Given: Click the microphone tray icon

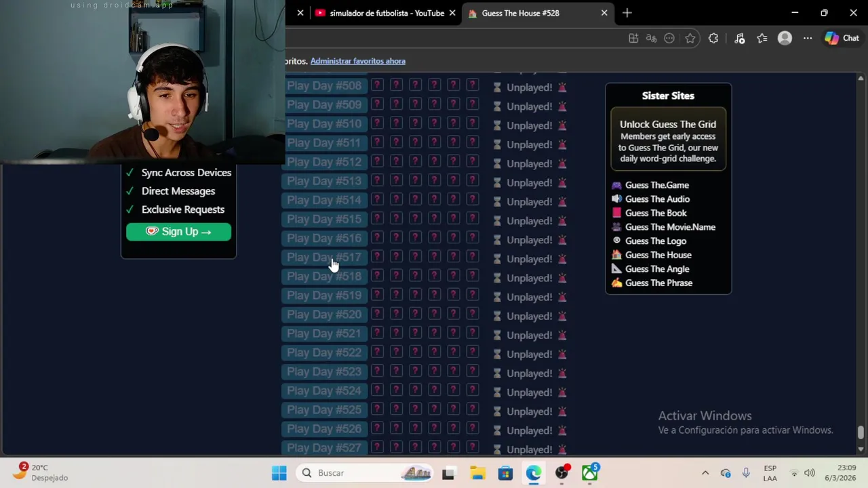Looking at the screenshot, I should [x=746, y=473].
